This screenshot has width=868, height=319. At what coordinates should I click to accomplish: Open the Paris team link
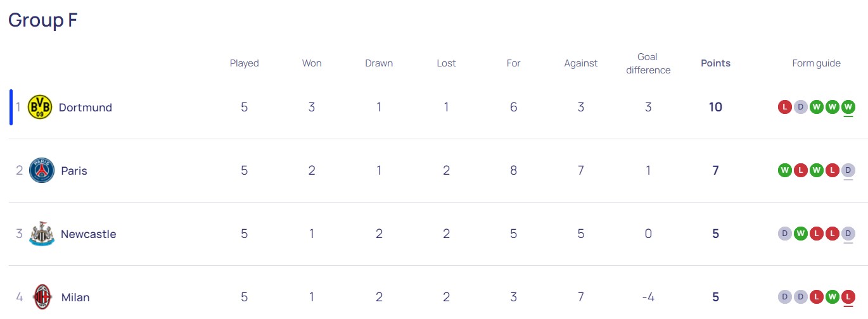[74, 171]
